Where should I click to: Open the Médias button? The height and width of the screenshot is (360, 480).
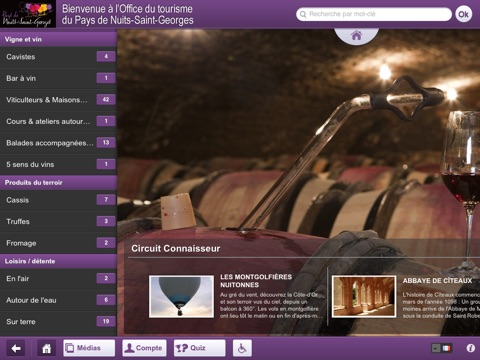[x=89, y=348]
